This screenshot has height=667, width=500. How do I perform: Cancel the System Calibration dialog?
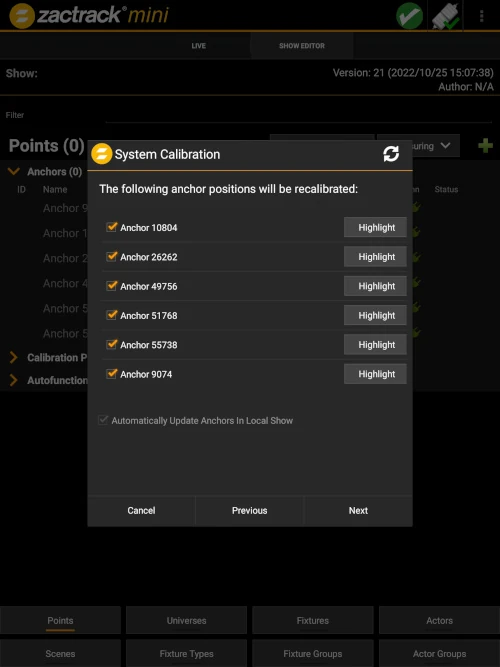(141, 510)
